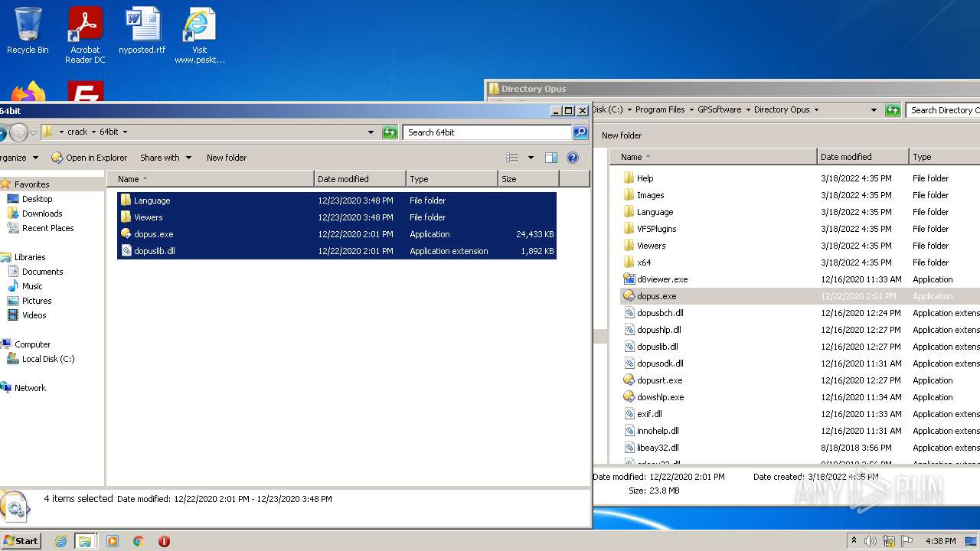The image size is (980, 551).
Task: Open the Music library
Action: tap(32, 286)
